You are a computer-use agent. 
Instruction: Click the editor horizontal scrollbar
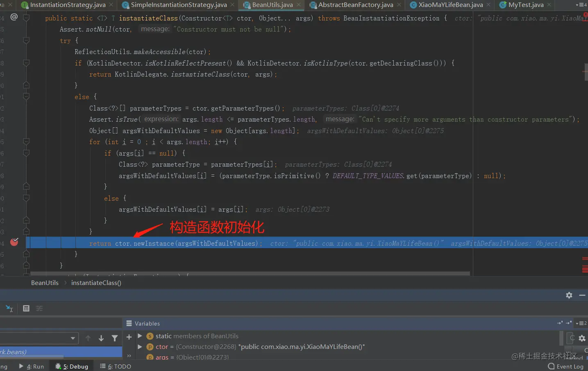(x=250, y=273)
